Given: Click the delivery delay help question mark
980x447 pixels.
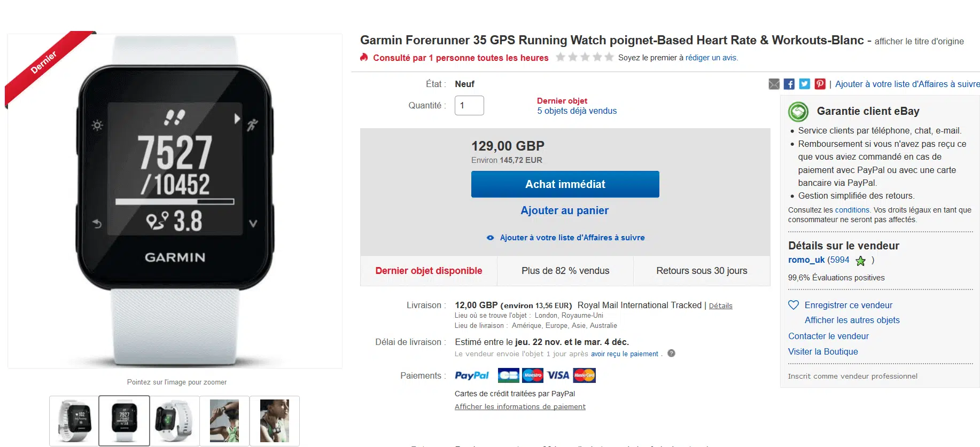Looking at the screenshot, I should click(672, 353).
